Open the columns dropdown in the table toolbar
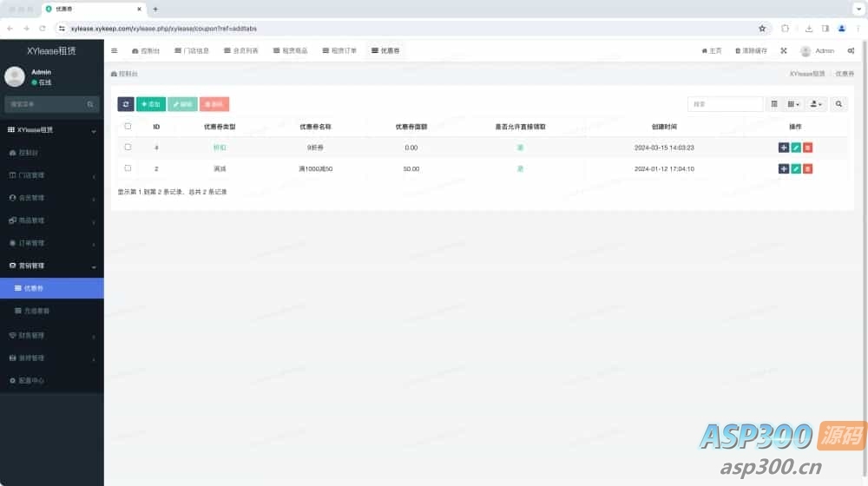The width and height of the screenshot is (868, 486). (793, 104)
